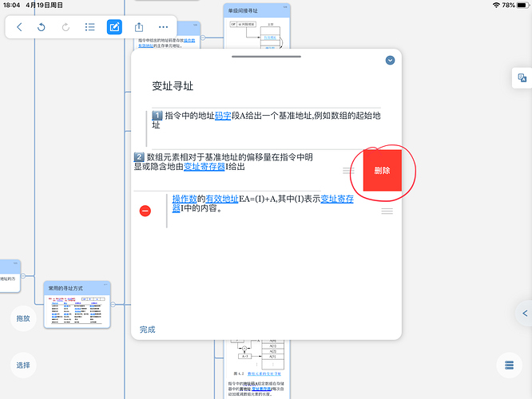The image size is (532, 399).
Task: Redo the last undone action
Action: pyautogui.click(x=66, y=27)
